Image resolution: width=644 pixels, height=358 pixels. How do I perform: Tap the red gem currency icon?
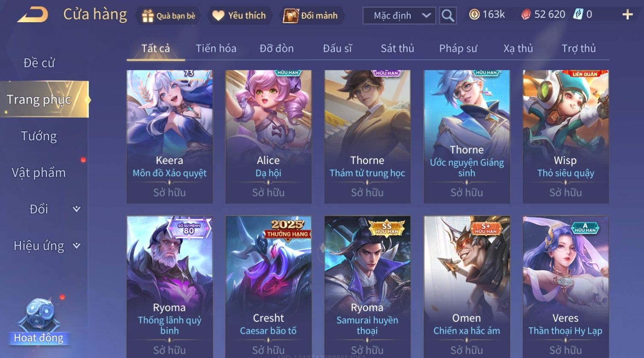[x=526, y=15]
